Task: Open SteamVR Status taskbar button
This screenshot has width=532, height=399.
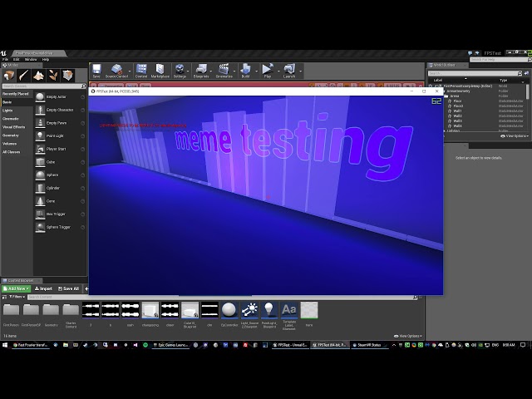Action: click(x=368, y=345)
